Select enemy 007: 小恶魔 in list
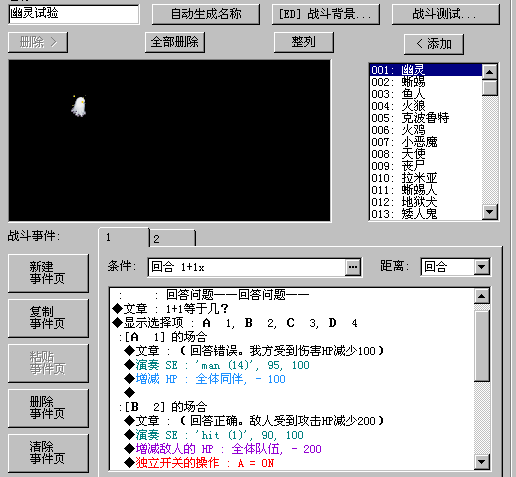 426,142
